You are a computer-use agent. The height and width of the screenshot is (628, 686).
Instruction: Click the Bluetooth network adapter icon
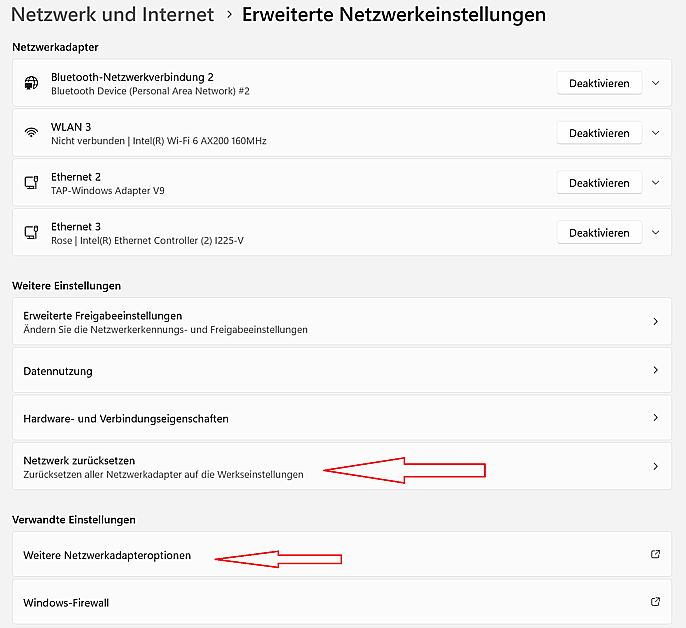click(x=31, y=83)
